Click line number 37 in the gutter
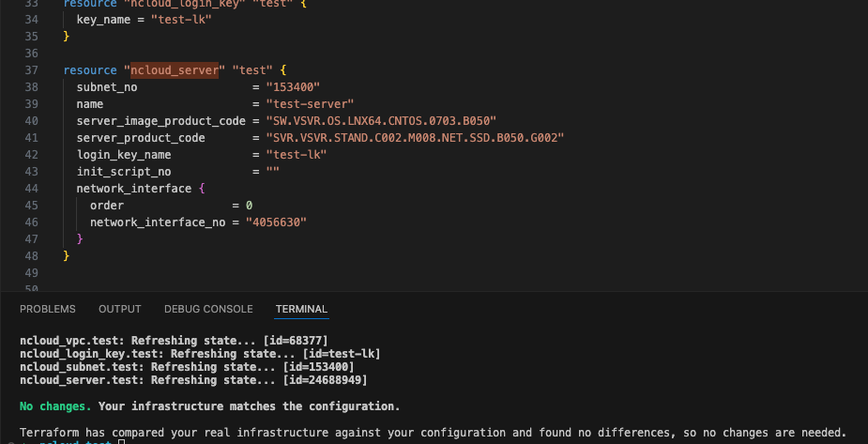This screenshot has height=444, width=868. pyautogui.click(x=32, y=70)
